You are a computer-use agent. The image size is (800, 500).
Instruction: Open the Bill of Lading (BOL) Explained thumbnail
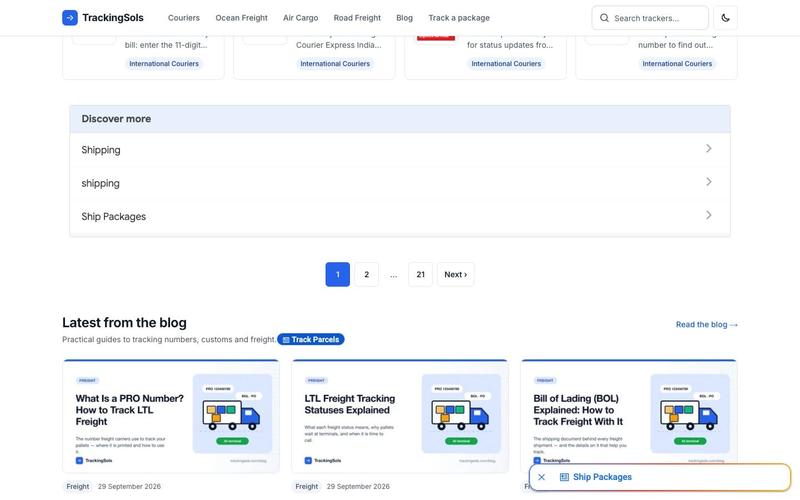pyautogui.click(x=629, y=416)
